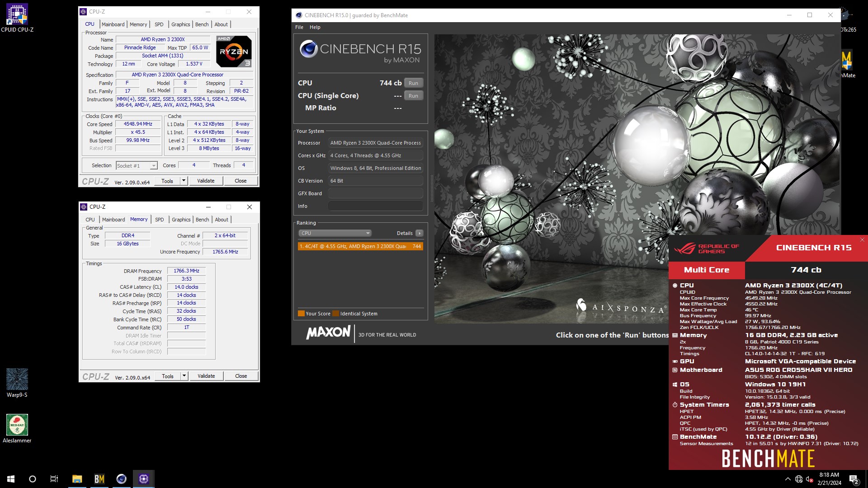Open Cortana search circle on taskbar

33,479
